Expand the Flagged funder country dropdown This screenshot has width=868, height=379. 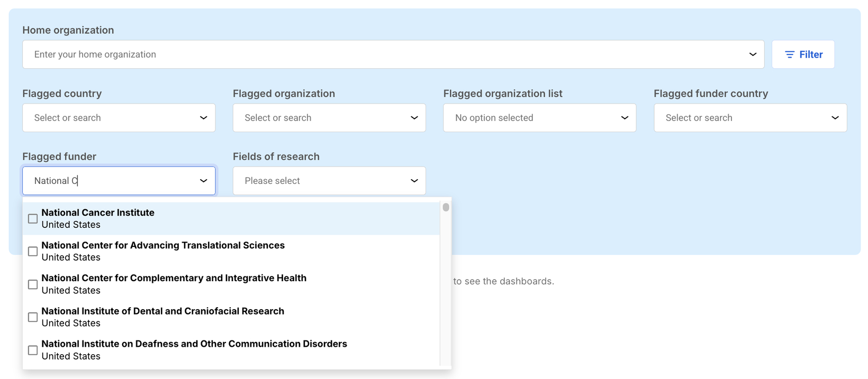coord(750,118)
